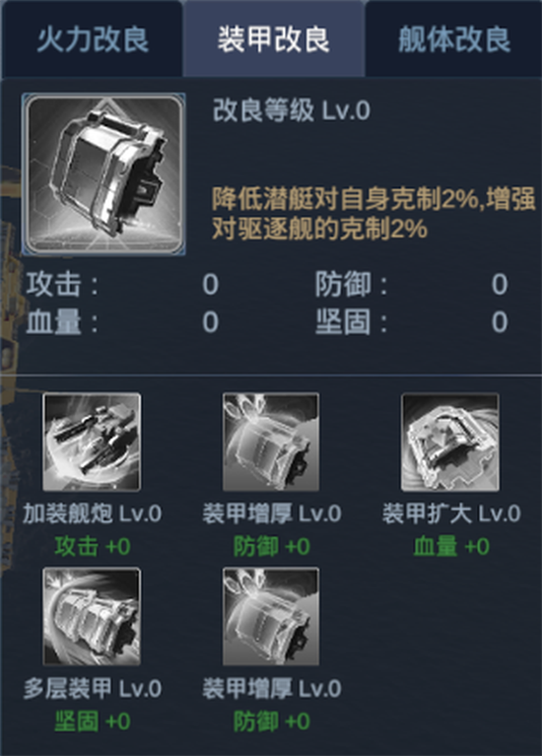Click the 装甲增厚 icon beside 加装舰炮
This screenshot has height=756, width=542.
[x=271, y=443]
